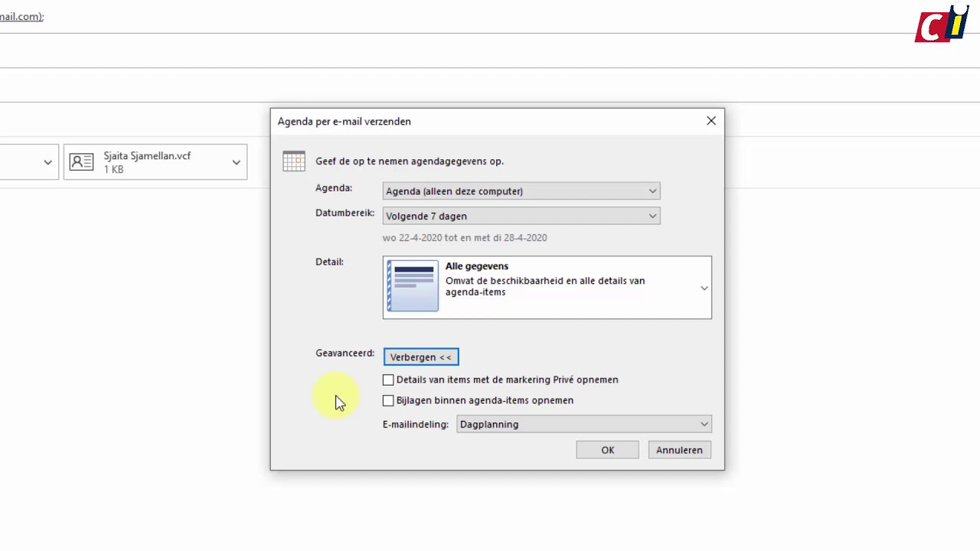Expand the Detail selector chevron

tap(704, 288)
